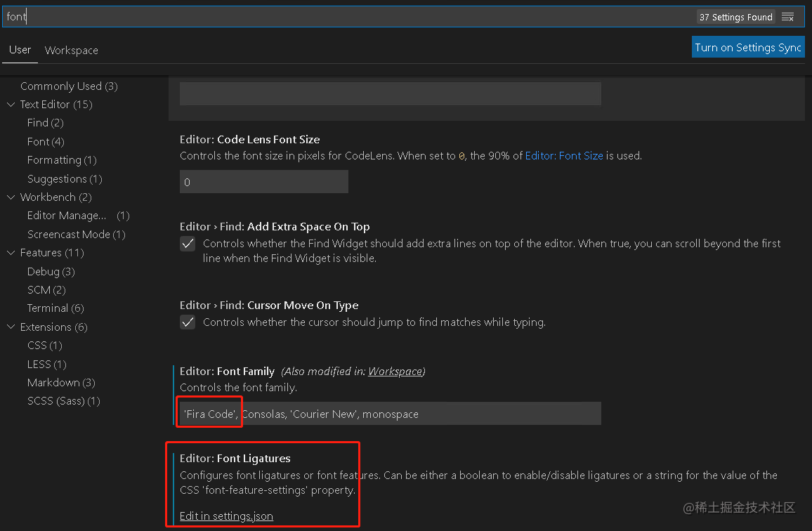Open the Workspace modification link

(x=395, y=371)
